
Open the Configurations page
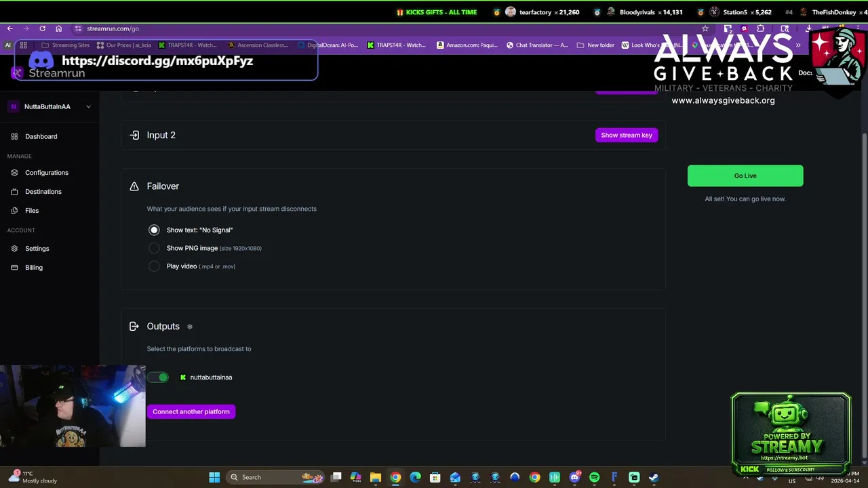47,173
